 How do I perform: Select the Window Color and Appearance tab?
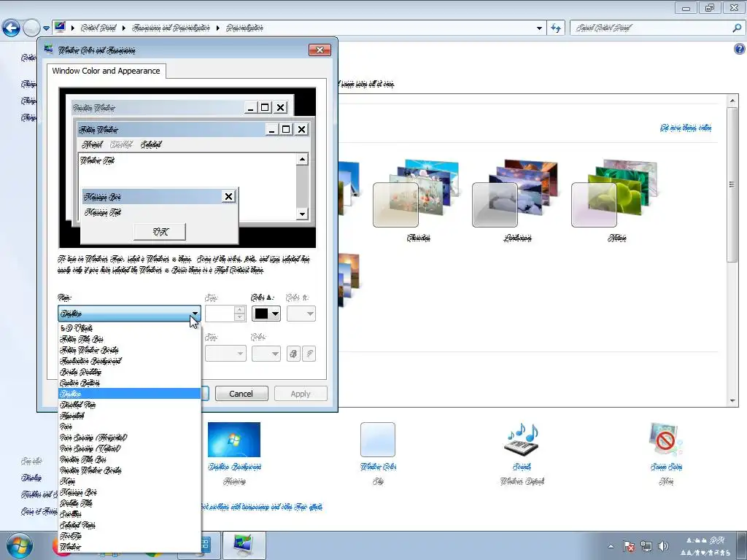tap(107, 71)
